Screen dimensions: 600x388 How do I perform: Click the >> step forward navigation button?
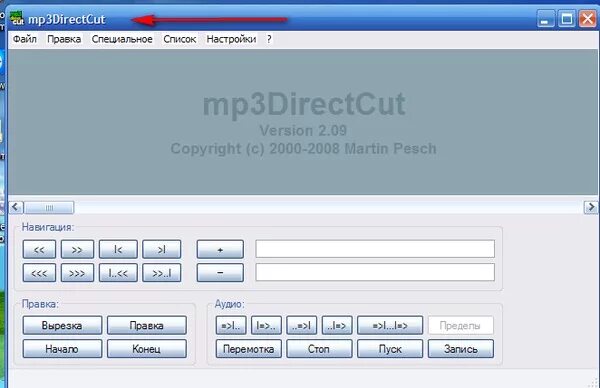[77, 249]
